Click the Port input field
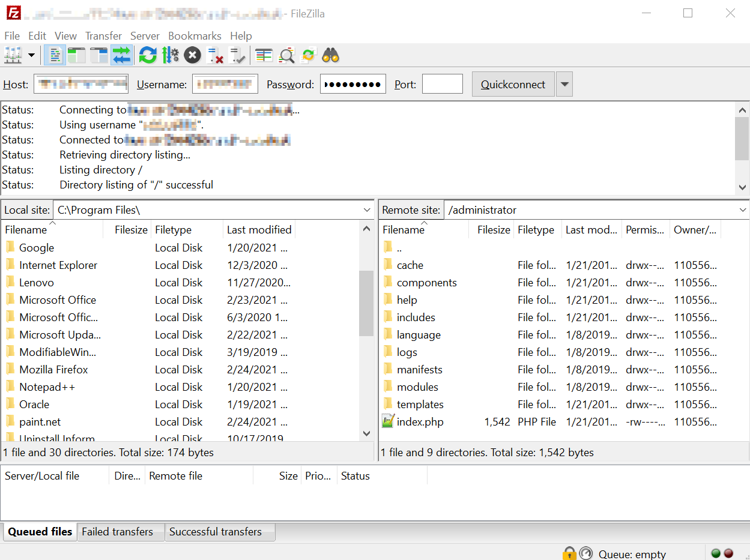Image resolution: width=750 pixels, height=560 pixels. tap(442, 85)
